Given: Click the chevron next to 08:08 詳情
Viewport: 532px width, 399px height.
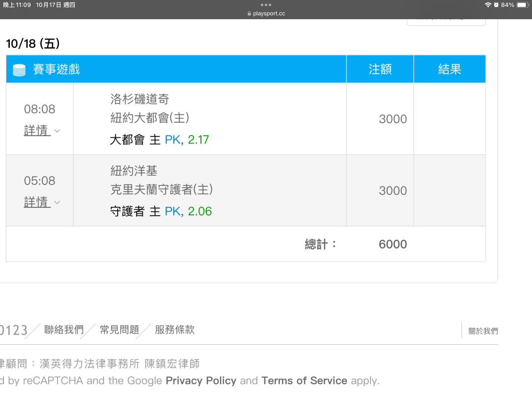Looking at the screenshot, I should pos(57,131).
